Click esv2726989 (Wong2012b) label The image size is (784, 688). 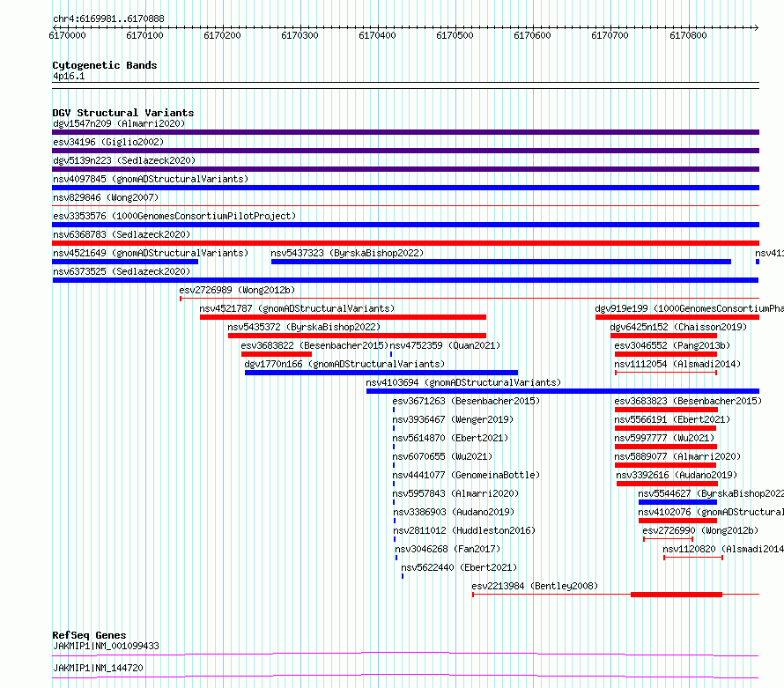point(237,290)
